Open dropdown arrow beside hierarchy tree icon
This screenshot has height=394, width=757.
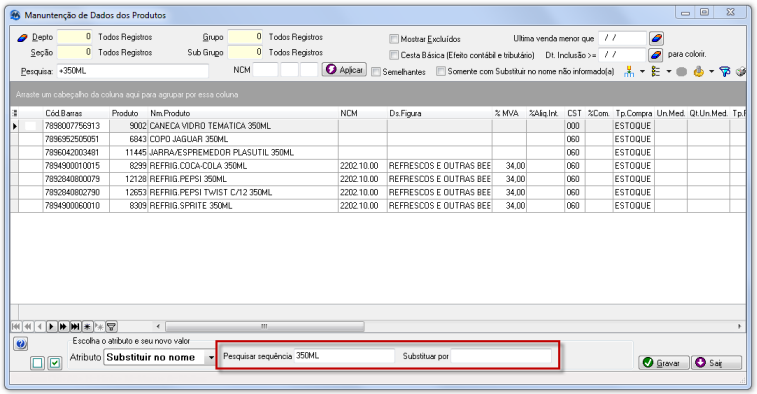point(642,72)
